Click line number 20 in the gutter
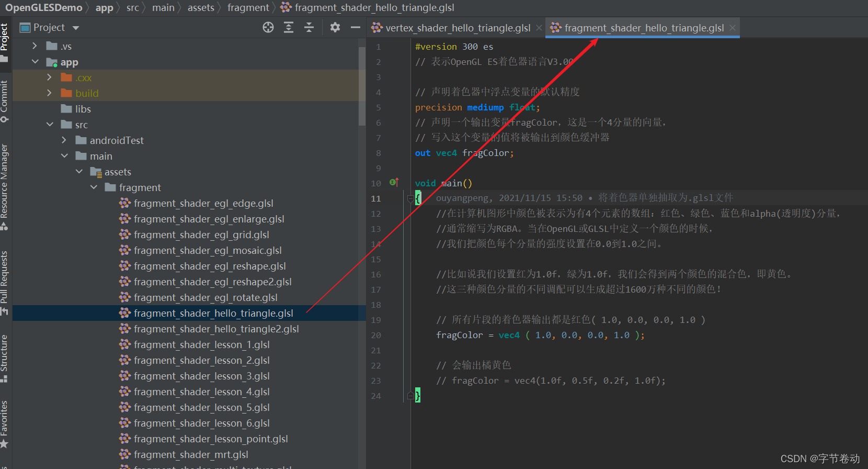868x469 pixels. coord(376,335)
